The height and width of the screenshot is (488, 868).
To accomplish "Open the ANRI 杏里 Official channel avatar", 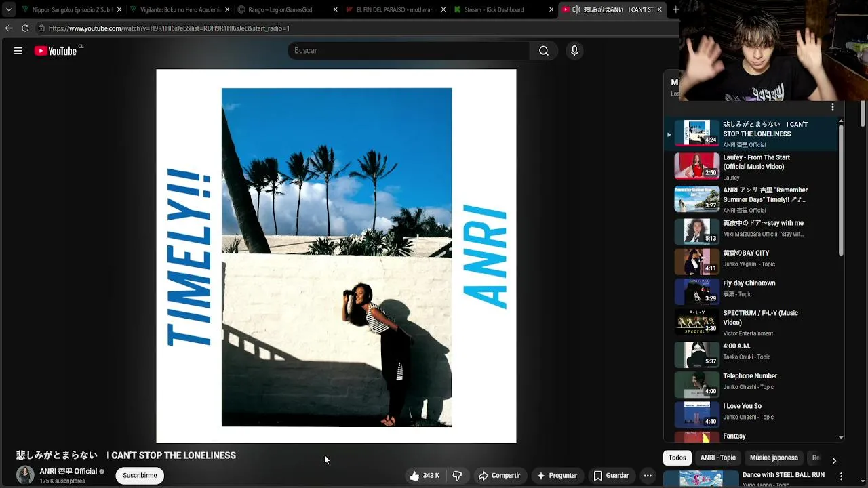I will (x=25, y=475).
